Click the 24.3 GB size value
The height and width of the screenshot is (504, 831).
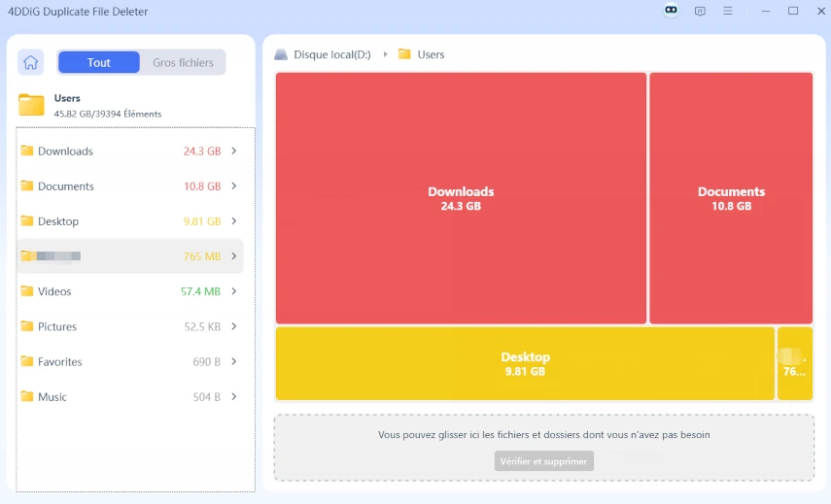202,151
